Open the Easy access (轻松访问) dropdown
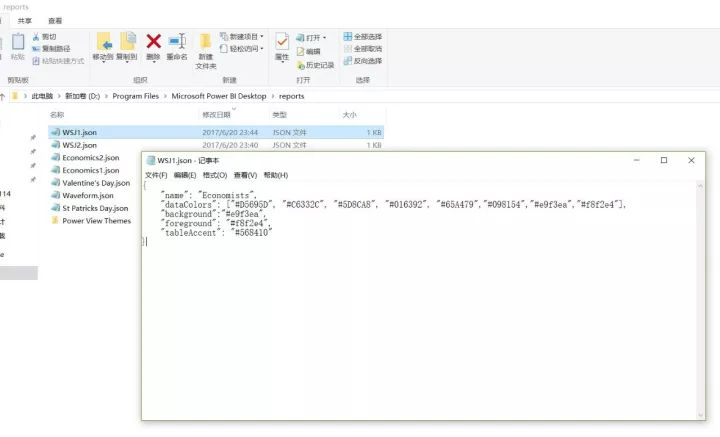 tap(242, 49)
